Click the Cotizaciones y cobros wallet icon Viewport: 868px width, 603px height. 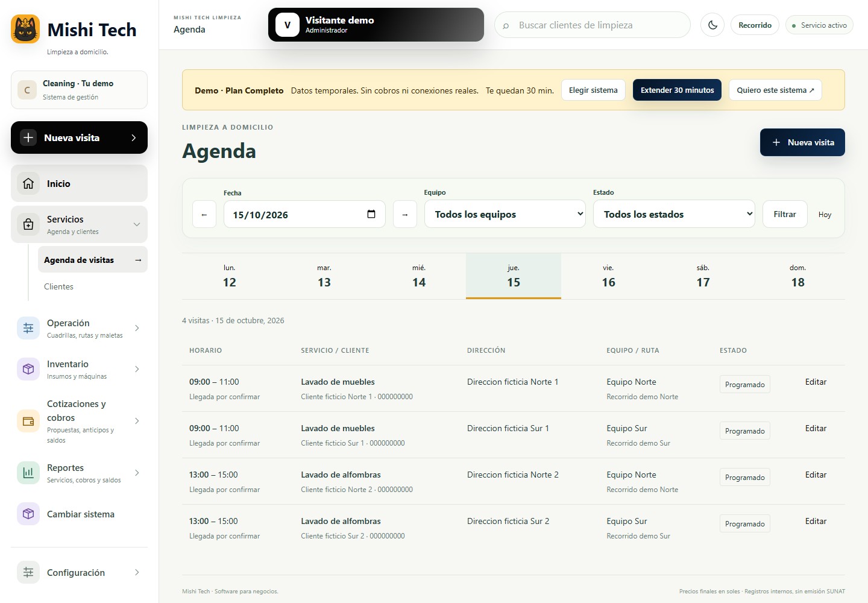(x=28, y=421)
